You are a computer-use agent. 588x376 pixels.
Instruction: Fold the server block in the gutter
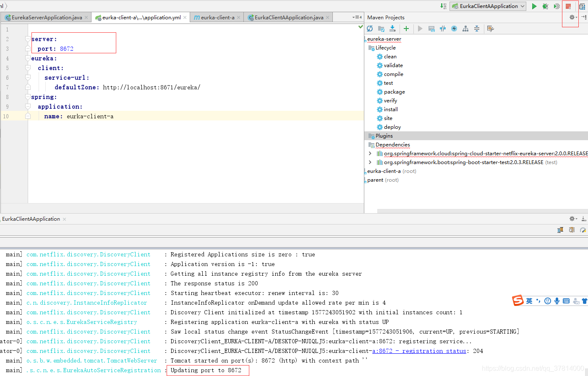point(28,39)
